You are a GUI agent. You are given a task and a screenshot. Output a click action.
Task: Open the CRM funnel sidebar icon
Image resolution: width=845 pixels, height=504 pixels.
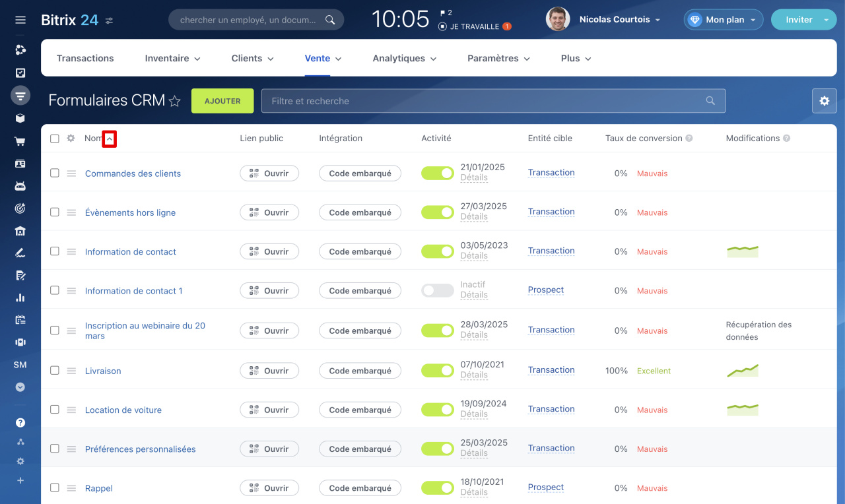(x=20, y=96)
